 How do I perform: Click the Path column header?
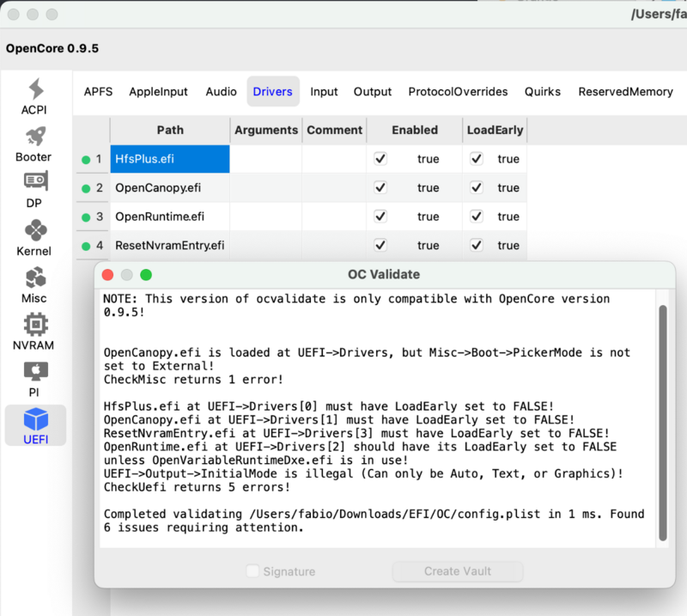coord(170,130)
